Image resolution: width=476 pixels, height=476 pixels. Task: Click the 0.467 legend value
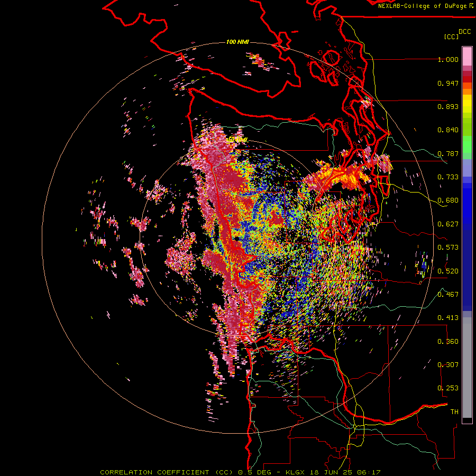point(448,294)
